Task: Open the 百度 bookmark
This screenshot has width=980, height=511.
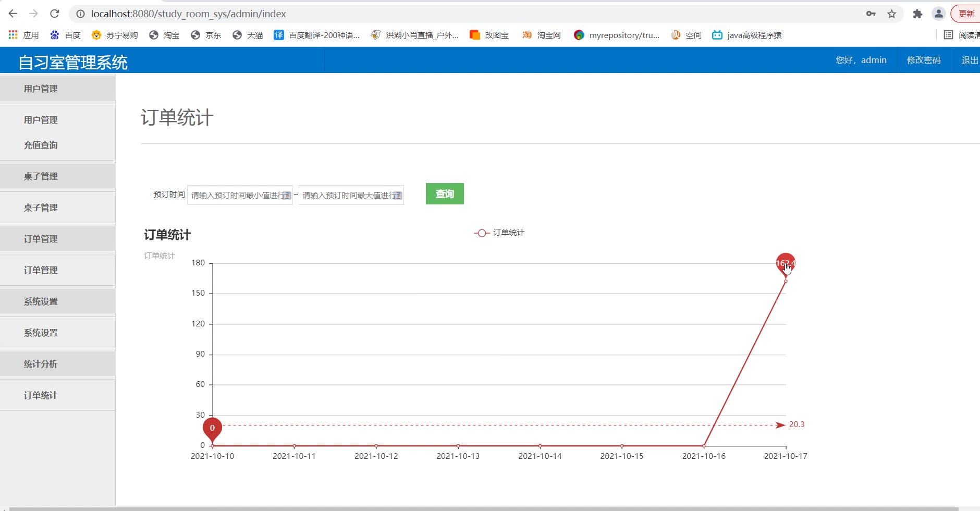Action: [65, 35]
